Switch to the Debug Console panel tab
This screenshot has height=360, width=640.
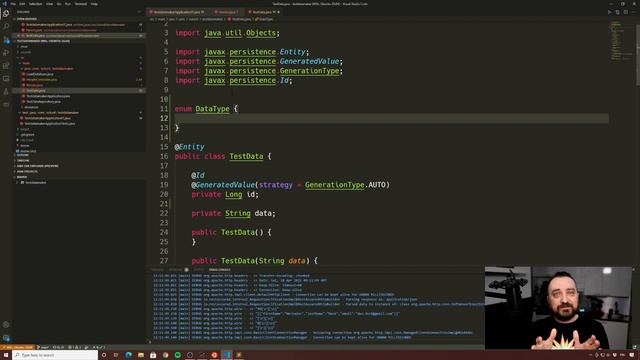220,270
